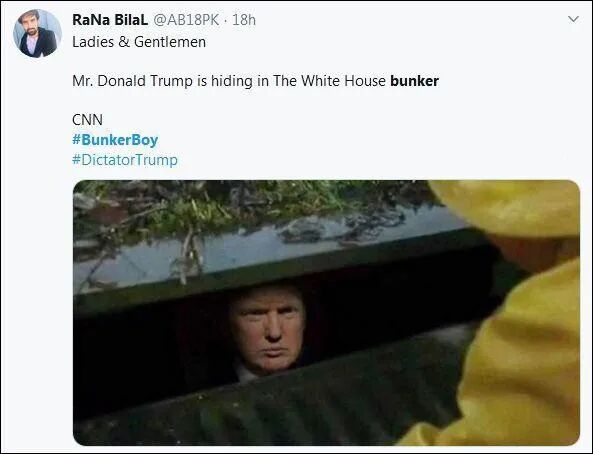Screen dimensions: 593x454
Task: Click "Mr. Donald Trump" in tweet text
Action: coord(132,81)
